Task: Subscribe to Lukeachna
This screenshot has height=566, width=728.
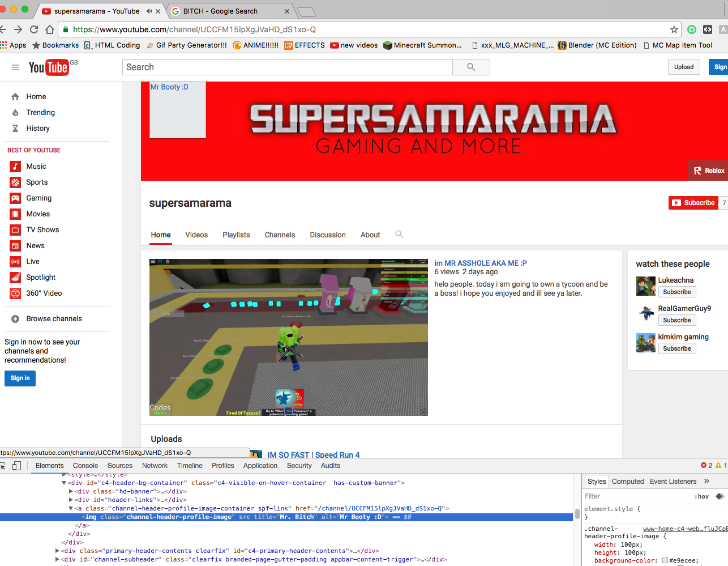Action: pos(677,292)
